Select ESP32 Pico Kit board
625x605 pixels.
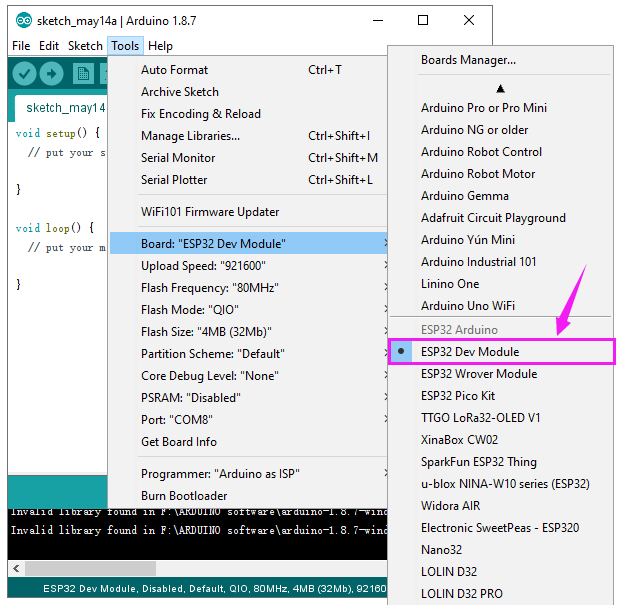pos(501,395)
